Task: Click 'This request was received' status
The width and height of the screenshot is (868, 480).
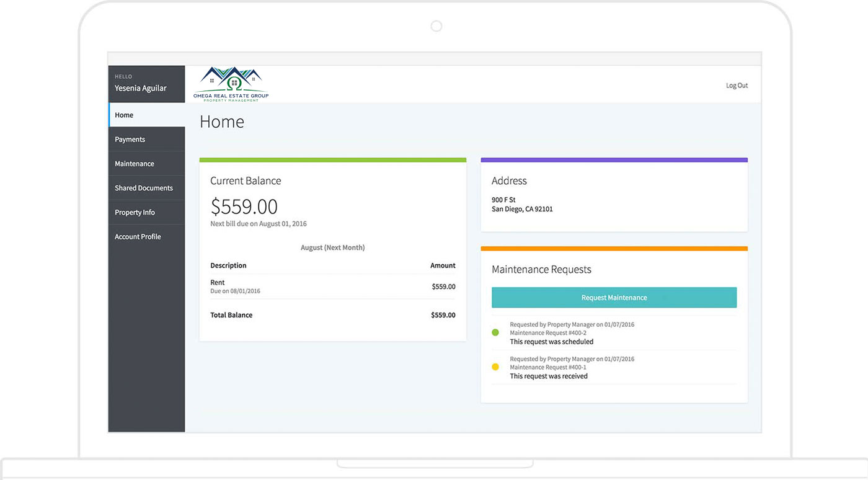Action: click(549, 376)
